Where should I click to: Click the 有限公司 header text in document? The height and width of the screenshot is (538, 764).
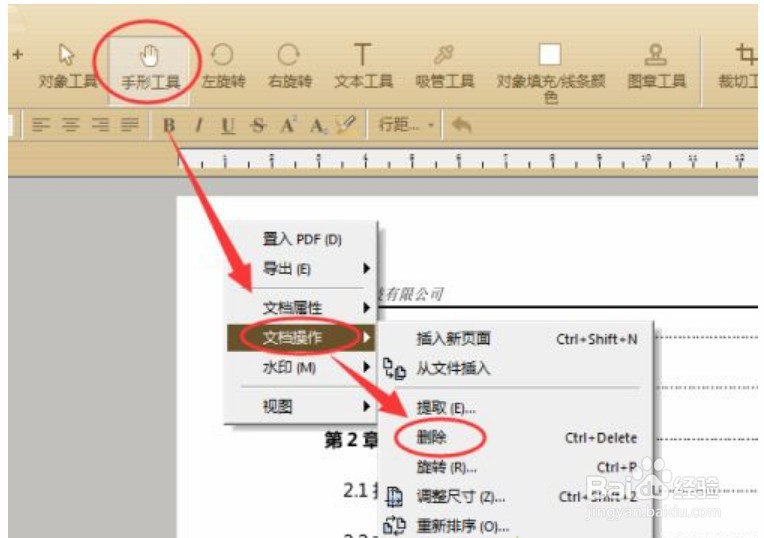pyautogui.click(x=413, y=294)
